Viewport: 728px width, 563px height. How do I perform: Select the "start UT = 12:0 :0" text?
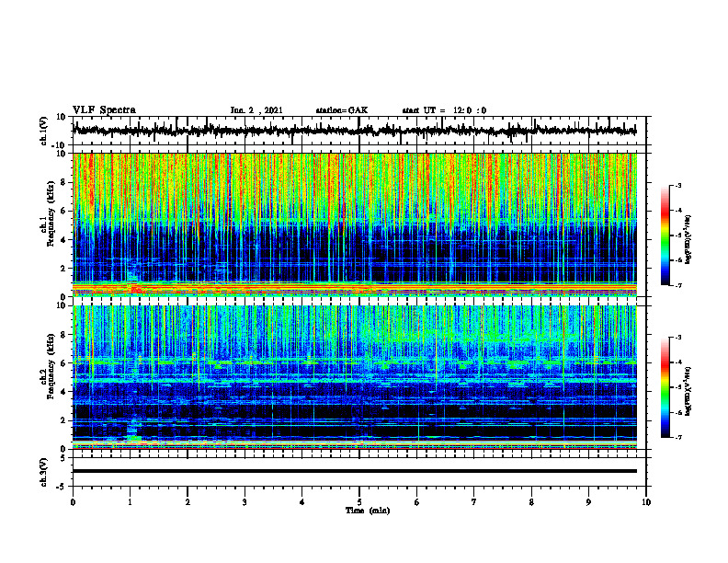[x=444, y=110]
